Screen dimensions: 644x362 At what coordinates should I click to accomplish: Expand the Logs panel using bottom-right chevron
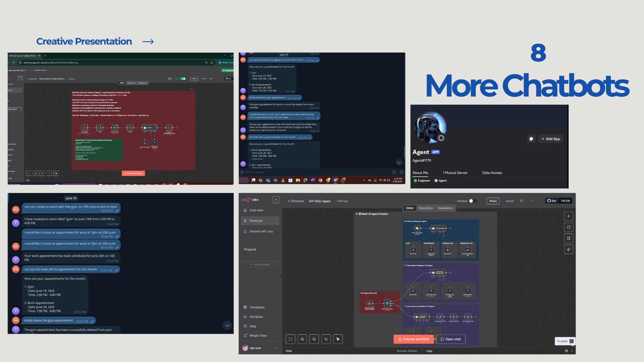pos(572,351)
